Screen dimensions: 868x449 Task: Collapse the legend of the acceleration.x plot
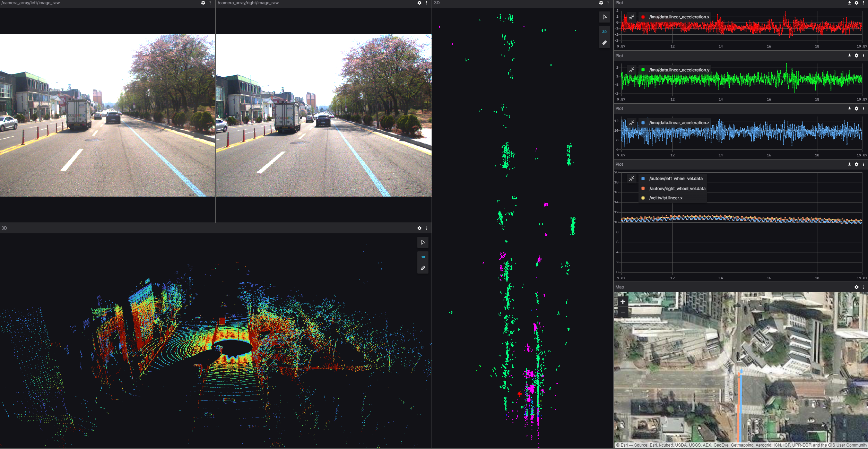(x=632, y=17)
